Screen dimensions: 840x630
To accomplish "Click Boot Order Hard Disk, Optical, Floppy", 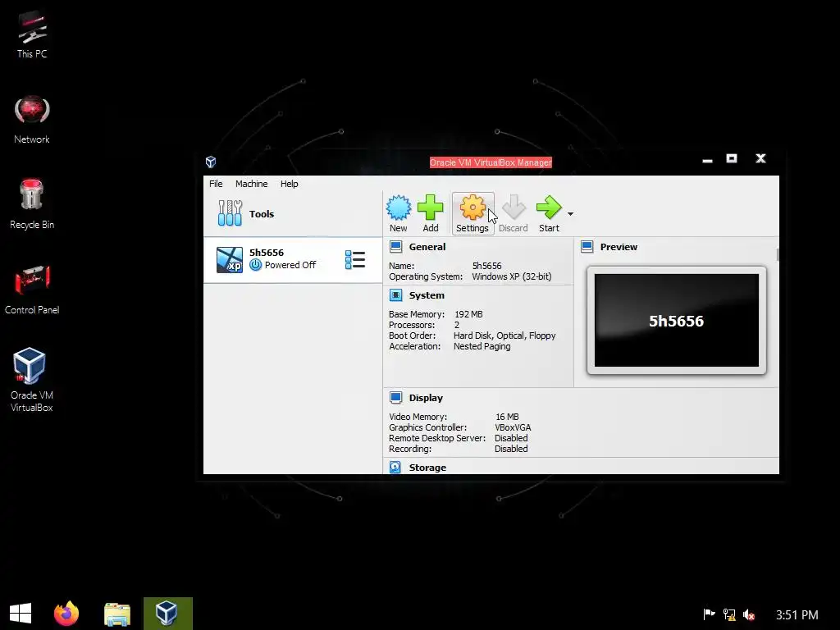I will pos(504,336).
